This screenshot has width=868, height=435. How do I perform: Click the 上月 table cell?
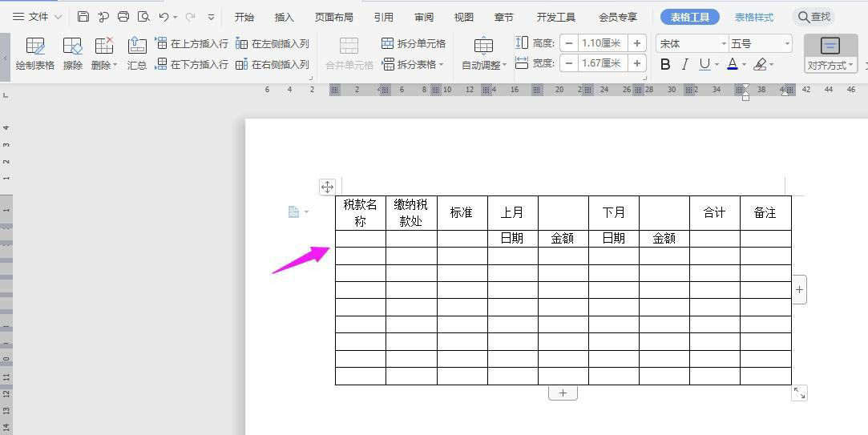click(x=512, y=212)
